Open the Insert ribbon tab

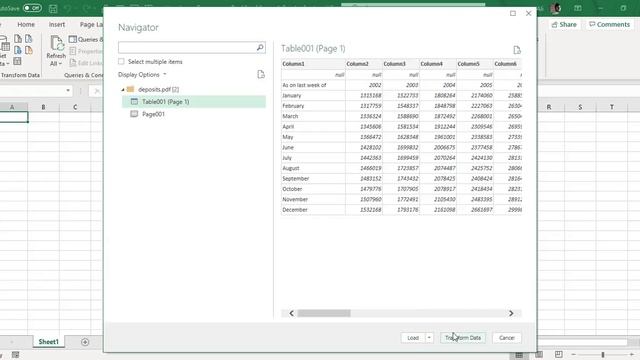pos(57,24)
